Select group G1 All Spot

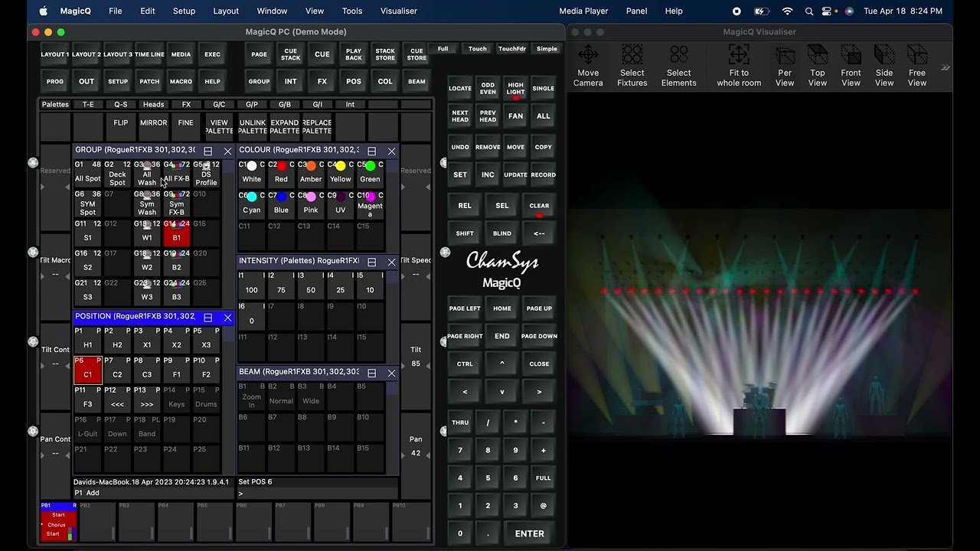(x=87, y=173)
